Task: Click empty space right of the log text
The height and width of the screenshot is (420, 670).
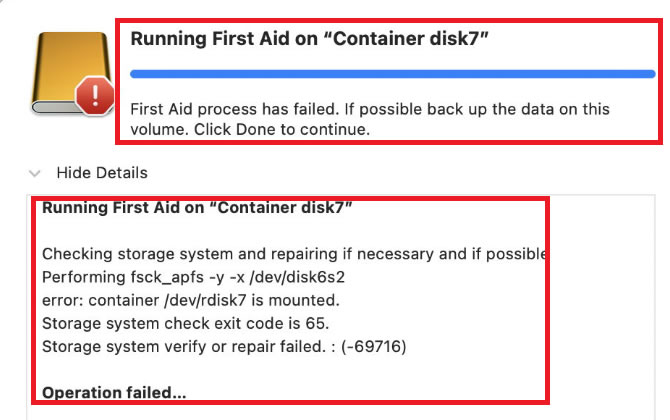Action: pos(600,308)
